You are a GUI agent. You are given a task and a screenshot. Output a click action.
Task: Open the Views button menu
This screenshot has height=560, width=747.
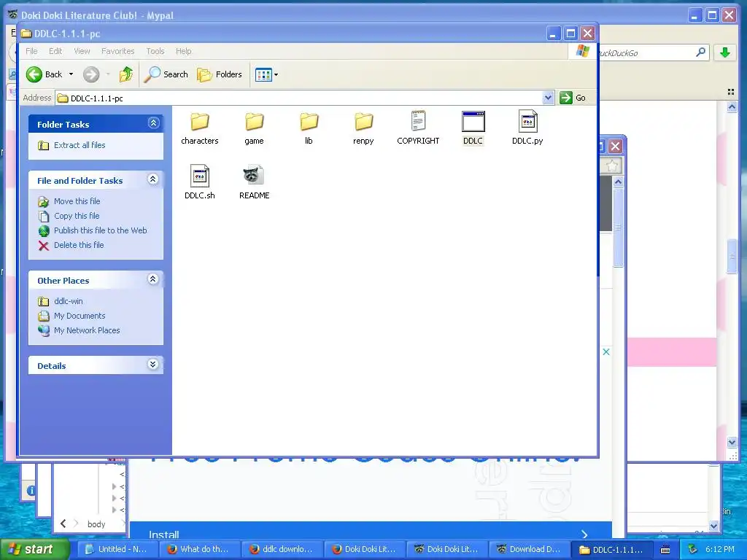click(266, 74)
